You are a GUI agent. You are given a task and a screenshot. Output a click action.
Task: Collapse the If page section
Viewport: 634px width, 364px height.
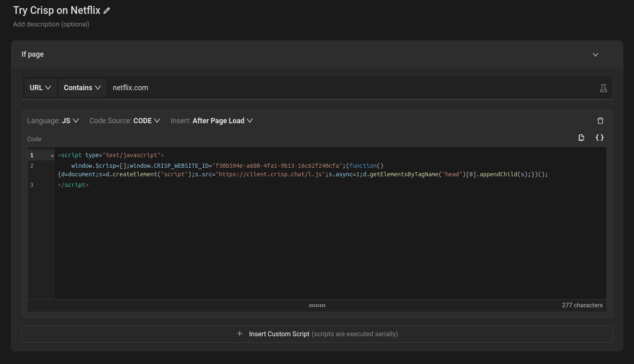pyautogui.click(x=595, y=54)
